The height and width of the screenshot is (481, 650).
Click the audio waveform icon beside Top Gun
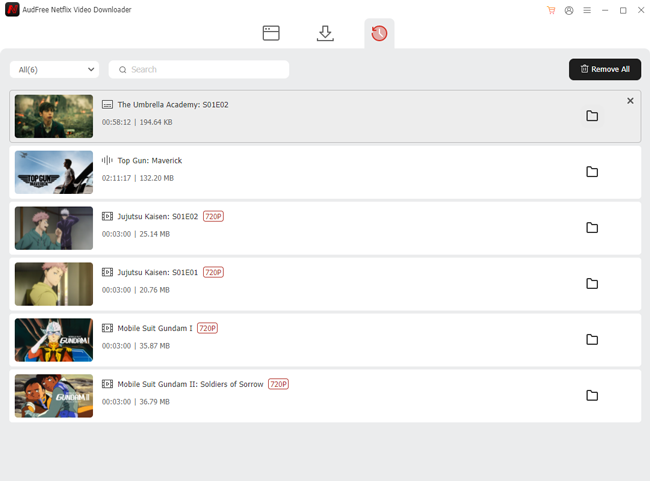click(x=107, y=160)
